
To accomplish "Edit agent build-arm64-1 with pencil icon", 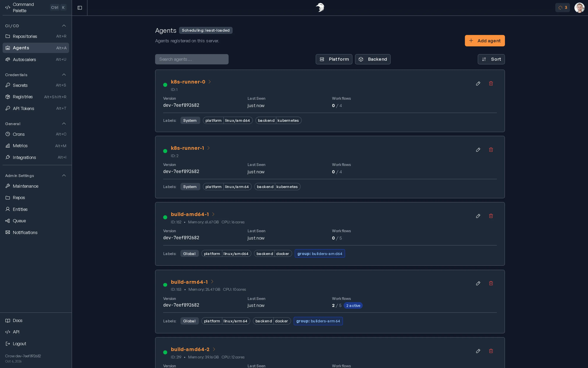I will [478, 283].
